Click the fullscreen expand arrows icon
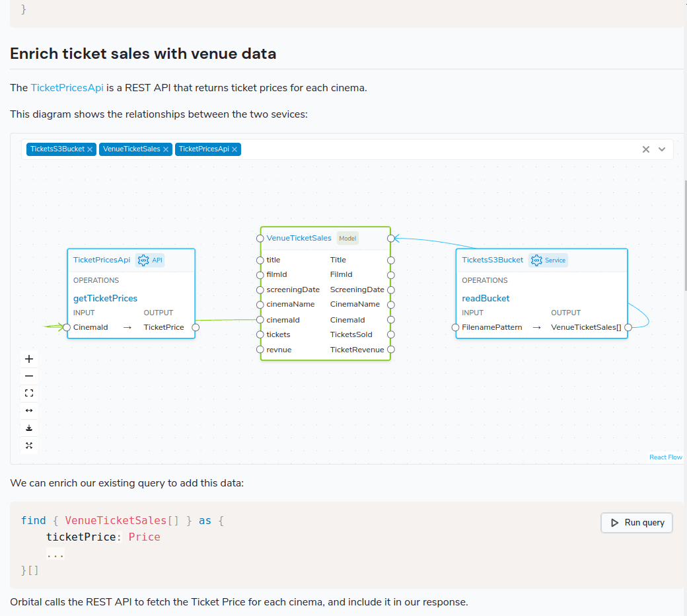The image size is (687, 616). pyautogui.click(x=29, y=445)
